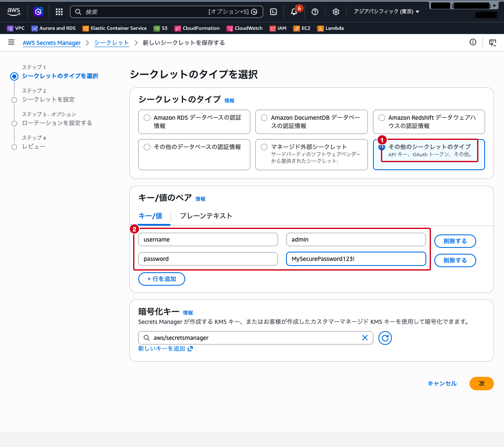Open the S3 bookmark shortcut

160,28
